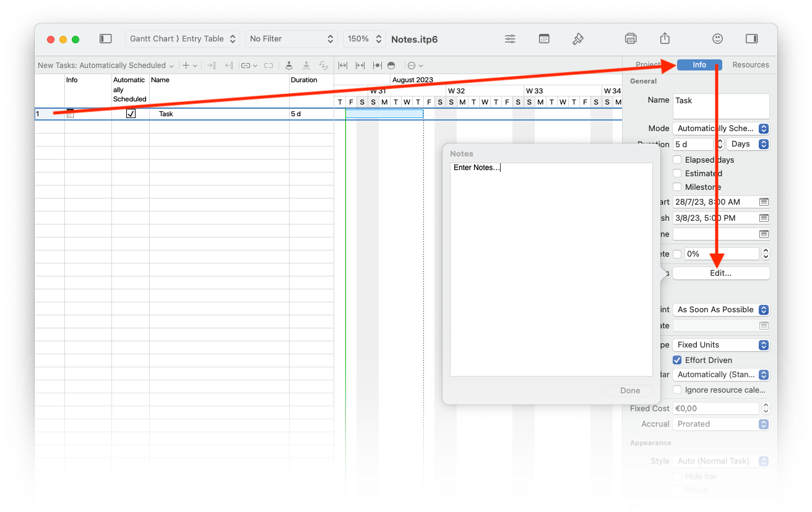Select the 5 d duration cell in row 1
Viewport: 812px width, 512px height.
click(x=311, y=114)
